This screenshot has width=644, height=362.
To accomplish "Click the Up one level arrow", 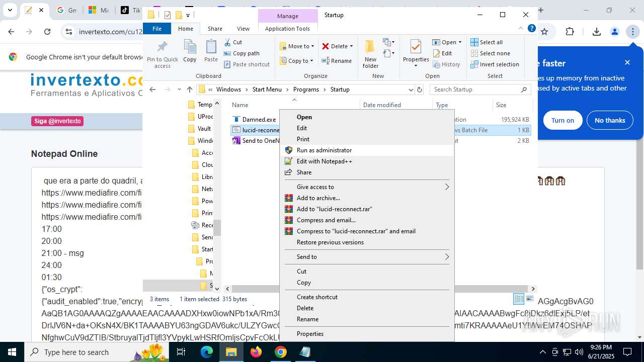I will (x=189, y=89).
